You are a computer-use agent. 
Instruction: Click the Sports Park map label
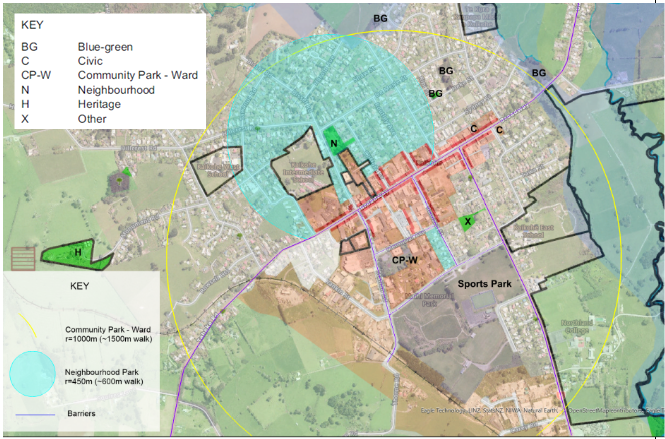485,284
